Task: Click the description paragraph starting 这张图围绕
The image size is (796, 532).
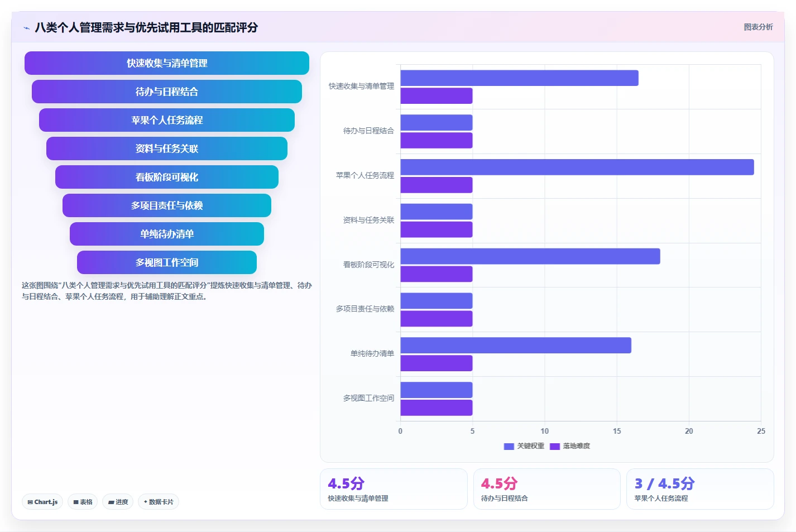Action: coord(167,291)
